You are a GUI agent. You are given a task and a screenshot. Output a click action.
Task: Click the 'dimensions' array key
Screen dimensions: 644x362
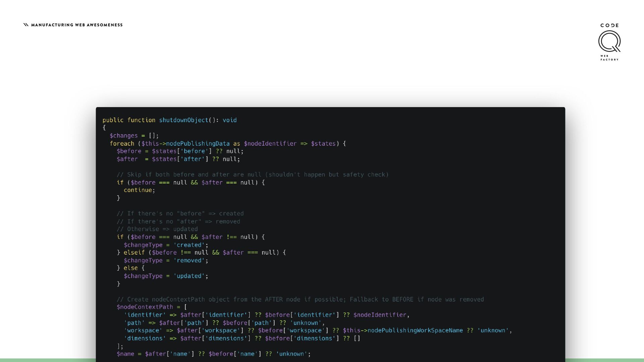(145, 338)
